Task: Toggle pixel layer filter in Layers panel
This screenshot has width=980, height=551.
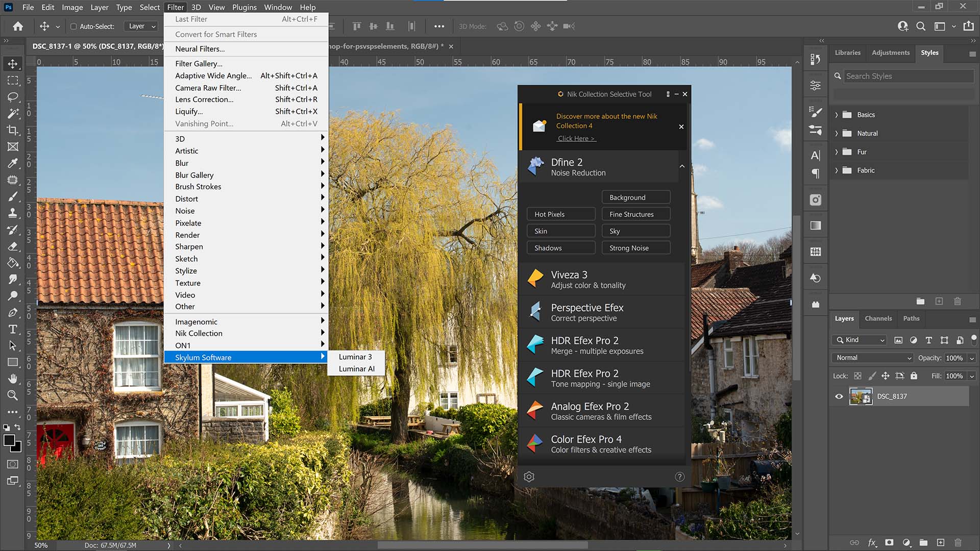Action: coord(898,340)
